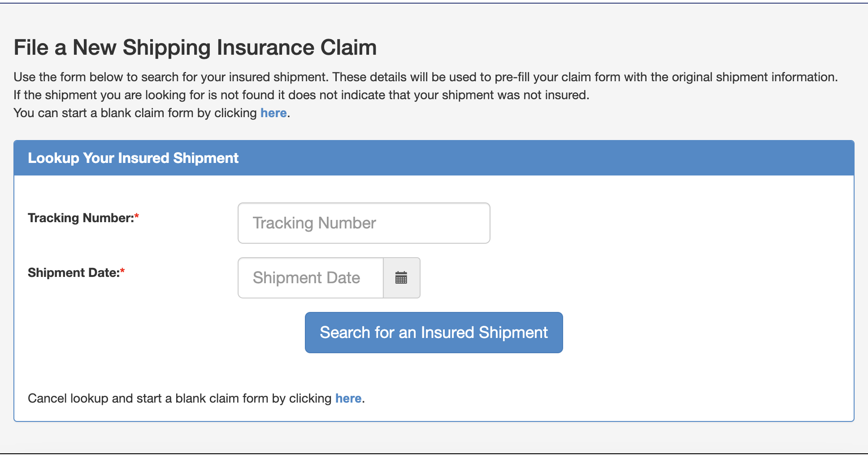This screenshot has width=868, height=456.
Task: Click the 'If the shipment you are looking for' line
Action: 301,95
